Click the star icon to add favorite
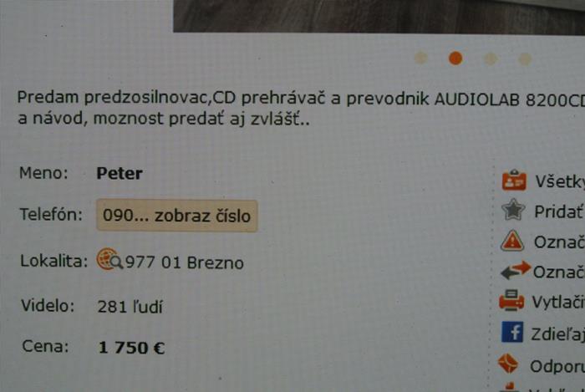 point(513,210)
